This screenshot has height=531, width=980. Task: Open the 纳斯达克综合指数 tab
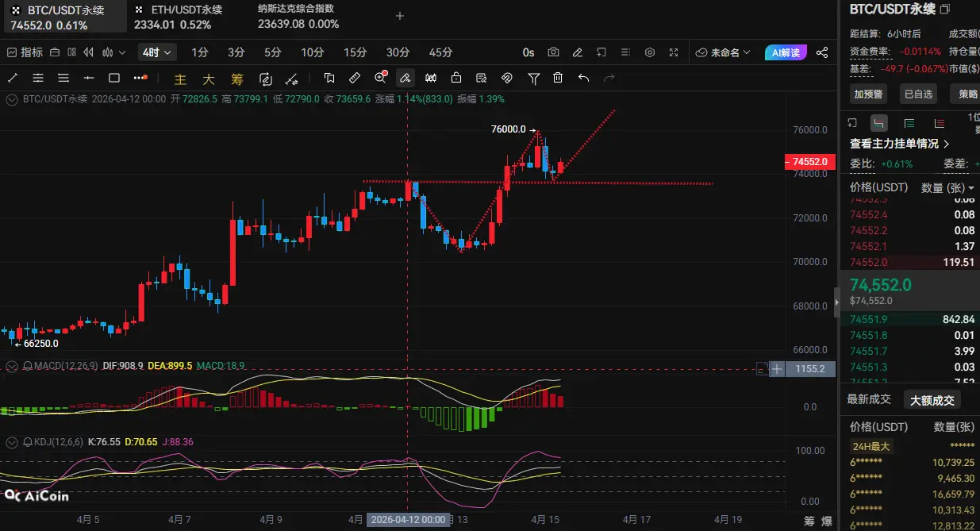[298, 17]
